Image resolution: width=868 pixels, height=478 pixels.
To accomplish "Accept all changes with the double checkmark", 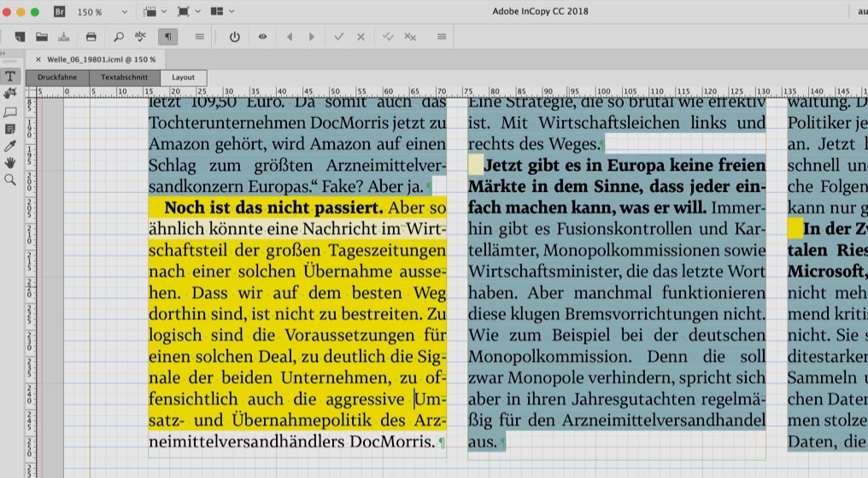I will pos(388,37).
